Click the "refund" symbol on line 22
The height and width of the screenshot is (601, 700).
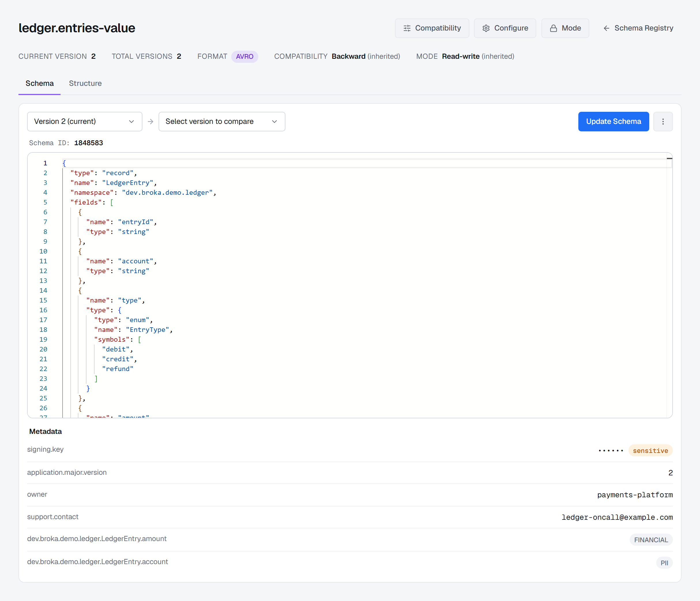(118, 369)
